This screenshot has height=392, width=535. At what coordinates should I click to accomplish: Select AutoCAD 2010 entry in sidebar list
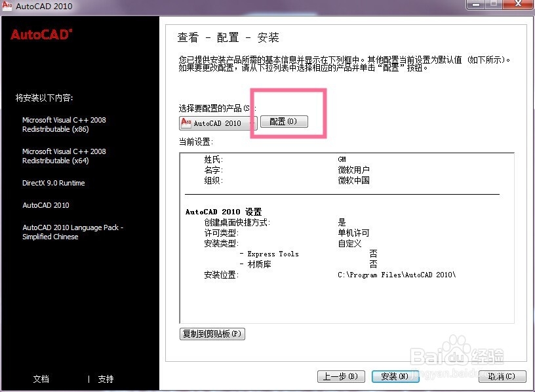(46, 205)
